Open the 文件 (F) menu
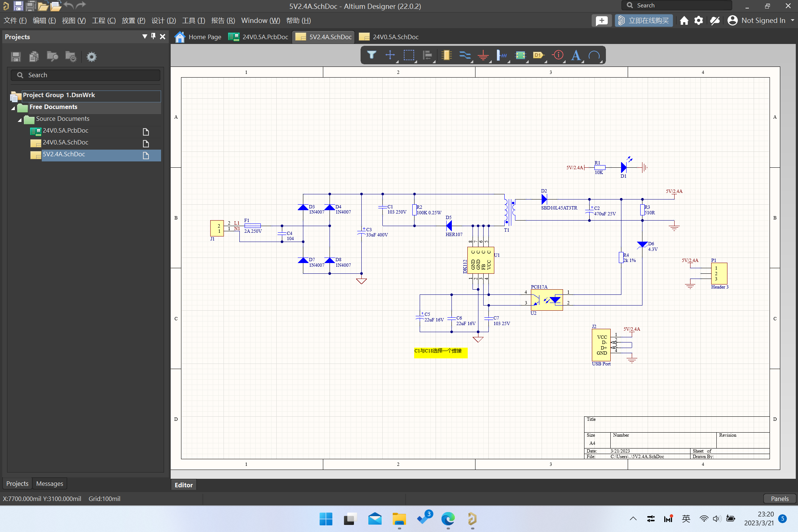 tap(15, 21)
